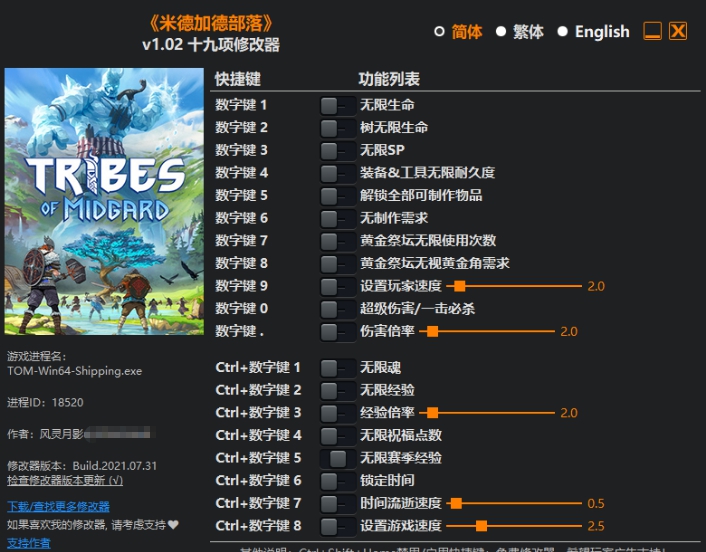Click 进程ID: 18520 text
706x552 pixels.
pyautogui.click(x=45, y=402)
